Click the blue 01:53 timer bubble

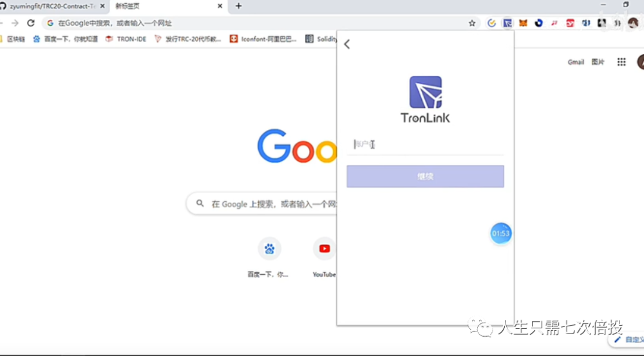click(500, 233)
